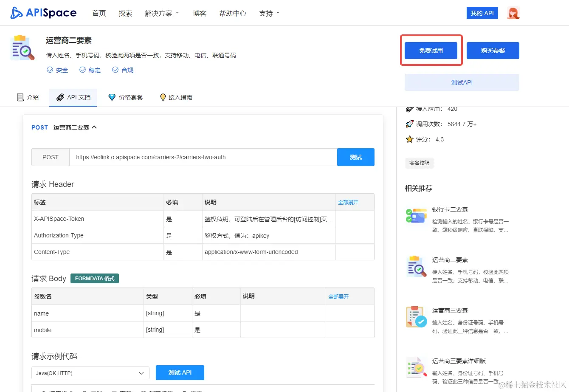Image resolution: width=569 pixels, height=392 pixels.
Task: Click the rocket icon next to 调用次数
Action: pos(409,124)
